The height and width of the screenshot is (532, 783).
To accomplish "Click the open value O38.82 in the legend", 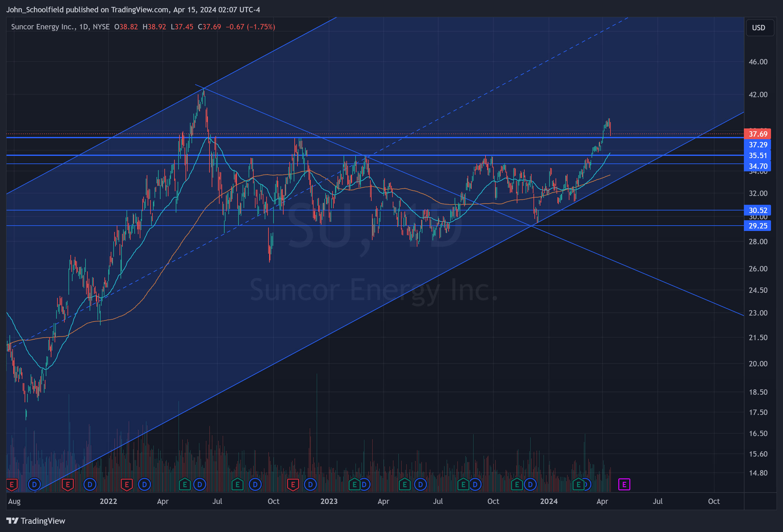I will click(126, 27).
